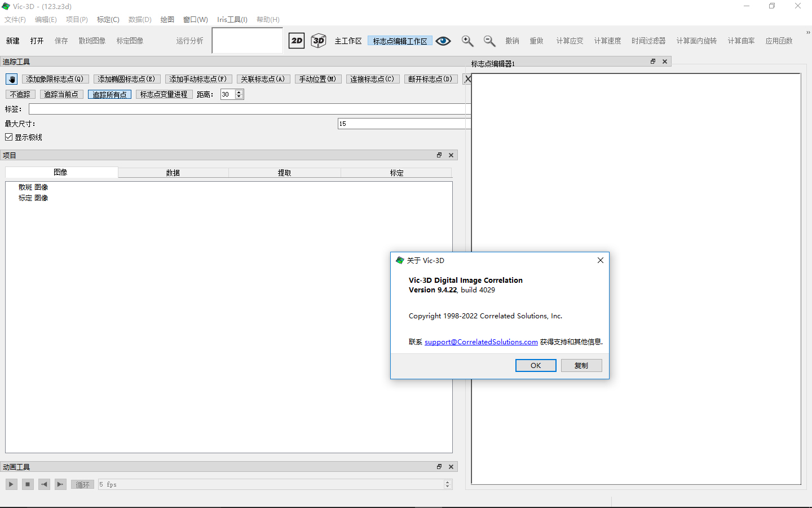Click 复制 button in About dialog

[581, 365]
